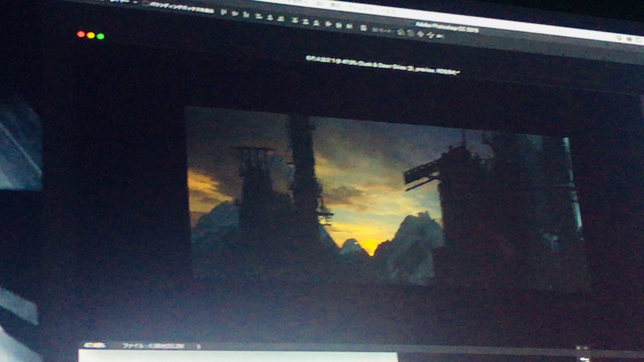Viewport: 644px width, 362px height.
Task: Select the 3D pan mode icon
Action: coord(421,35)
